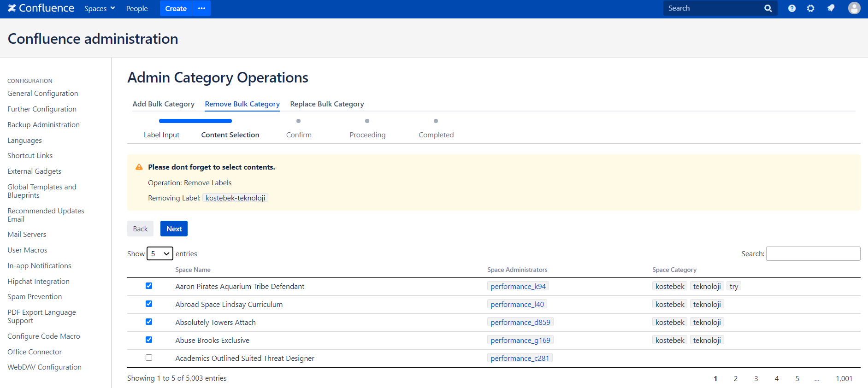Click the Confluence logo icon

tap(12, 8)
